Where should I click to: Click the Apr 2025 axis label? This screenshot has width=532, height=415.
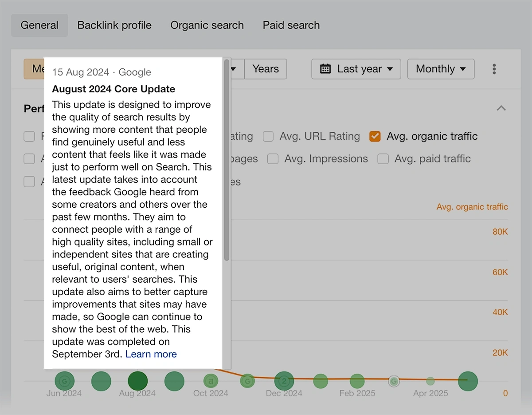430,393
